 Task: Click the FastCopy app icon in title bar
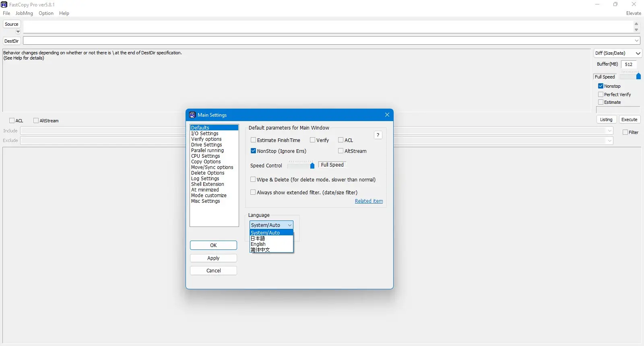(4, 4)
